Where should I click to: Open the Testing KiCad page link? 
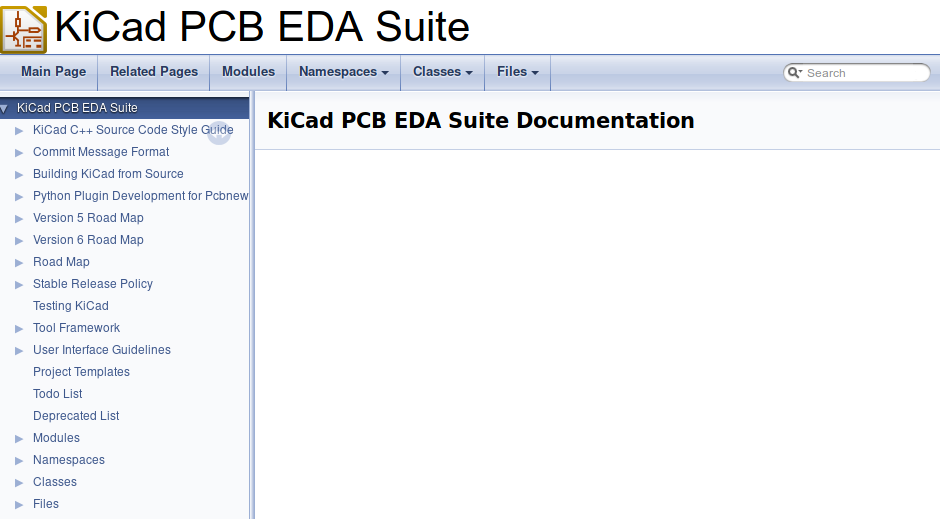pyautogui.click(x=70, y=306)
